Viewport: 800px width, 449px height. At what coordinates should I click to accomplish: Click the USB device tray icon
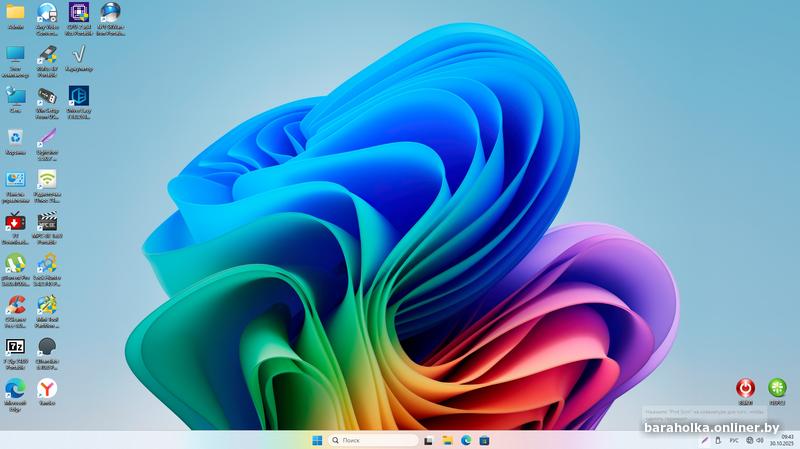click(x=718, y=440)
